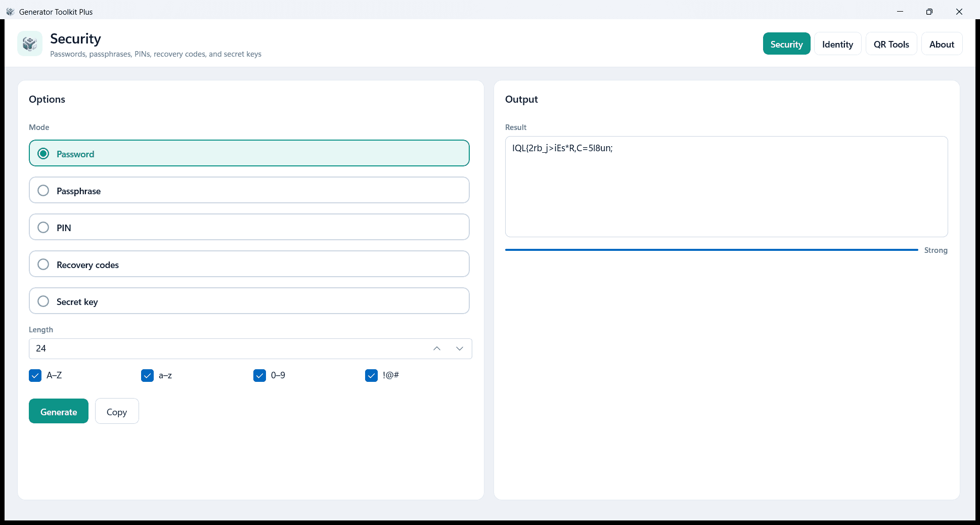Choose the Passphrase mode option
Viewport: 980px width, 525px height.
pyautogui.click(x=249, y=190)
